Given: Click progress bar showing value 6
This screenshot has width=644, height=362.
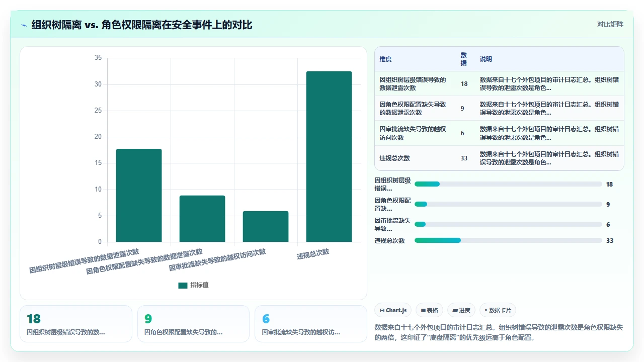Looking at the screenshot, I should tap(508, 224).
